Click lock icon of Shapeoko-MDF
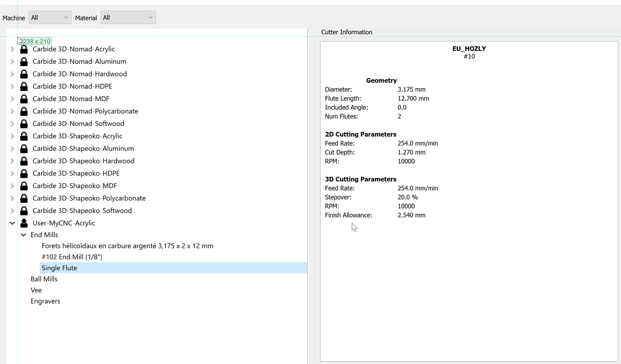The height and width of the screenshot is (364, 621). [24, 186]
